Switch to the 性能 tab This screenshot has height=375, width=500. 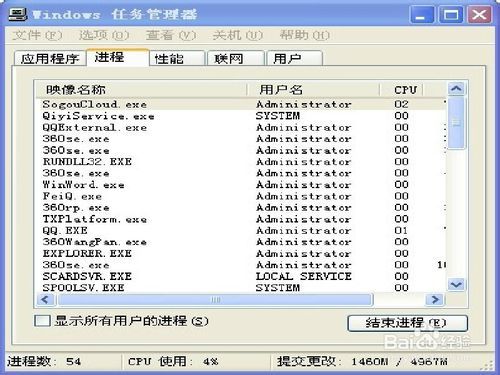click(177, 59)
